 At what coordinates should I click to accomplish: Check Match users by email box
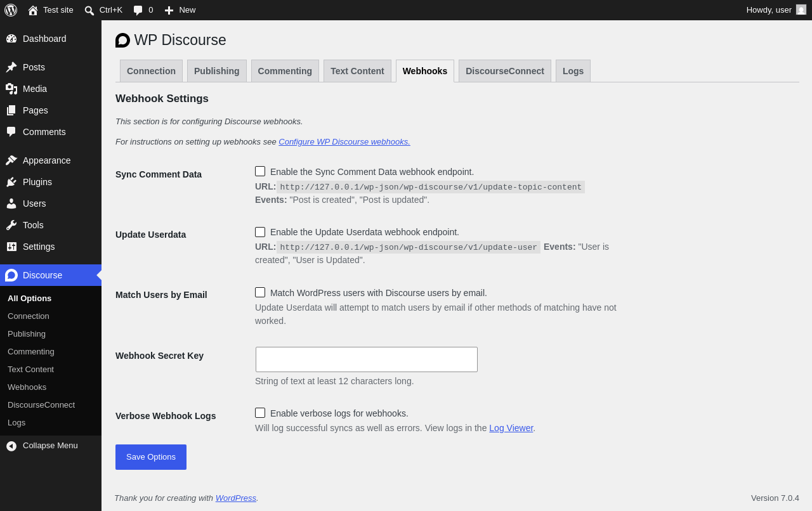point(260,292)
